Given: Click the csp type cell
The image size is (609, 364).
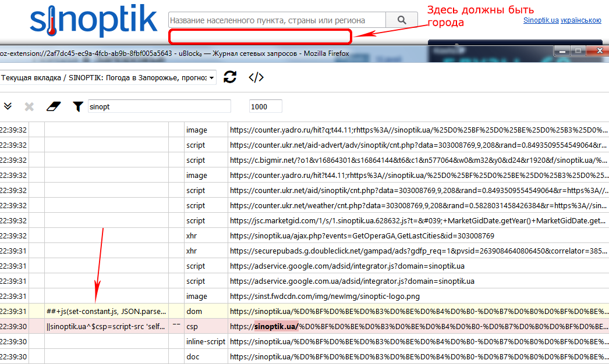Looking at the screenshot, I should (206, 327).
